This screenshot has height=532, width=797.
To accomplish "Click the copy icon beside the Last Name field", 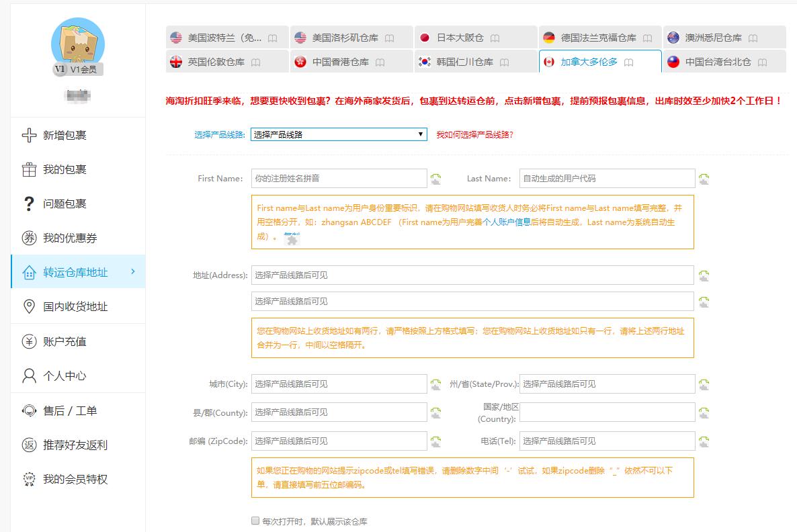I will (x=704, y=178).
